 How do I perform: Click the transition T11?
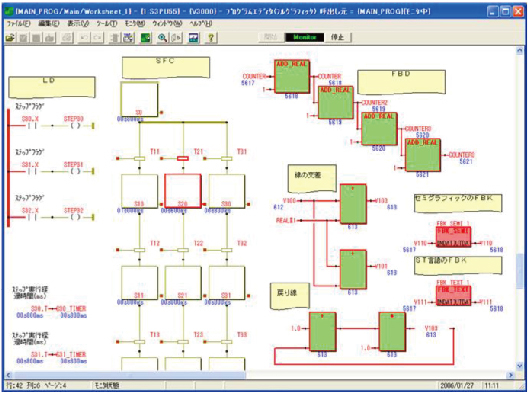[x=139, y=158]
